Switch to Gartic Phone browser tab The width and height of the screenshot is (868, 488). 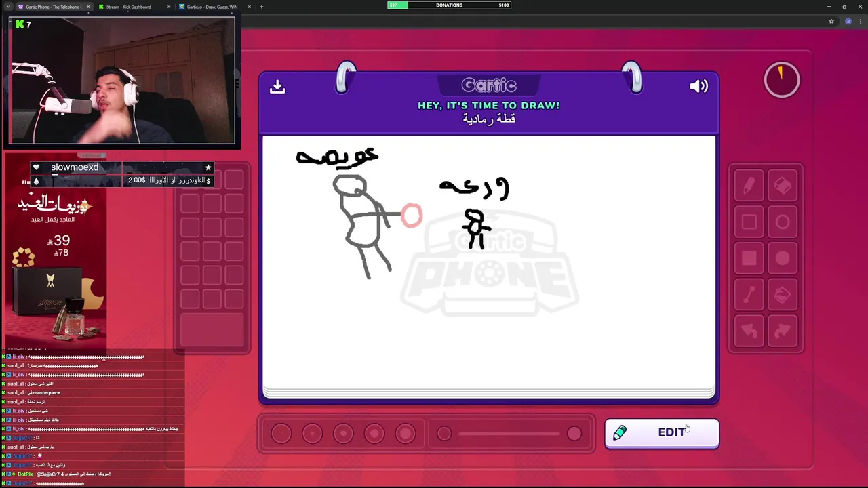(x=53, y=7)
